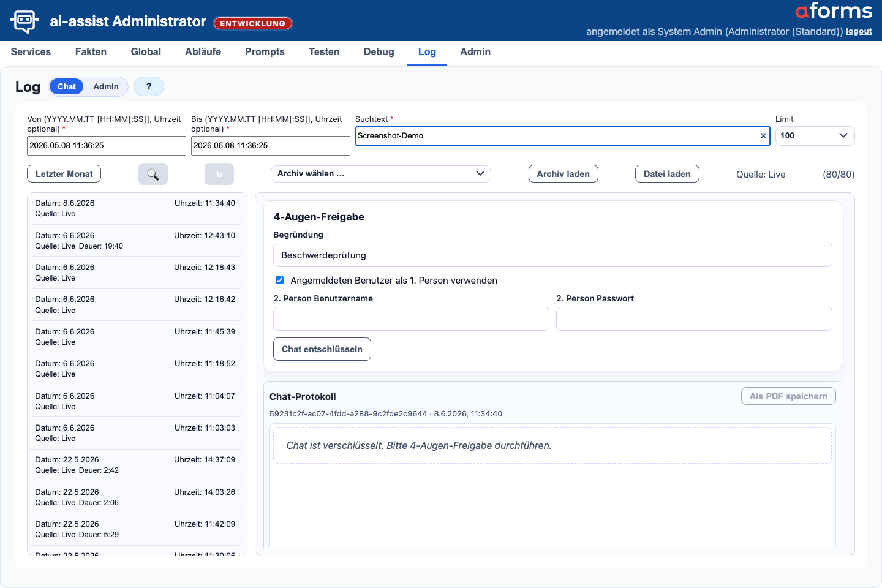Click the Begründung field with Beschwerdeprüfung
Image resolution: width=882 pixels, height=588 pixels.
[552, 255]
